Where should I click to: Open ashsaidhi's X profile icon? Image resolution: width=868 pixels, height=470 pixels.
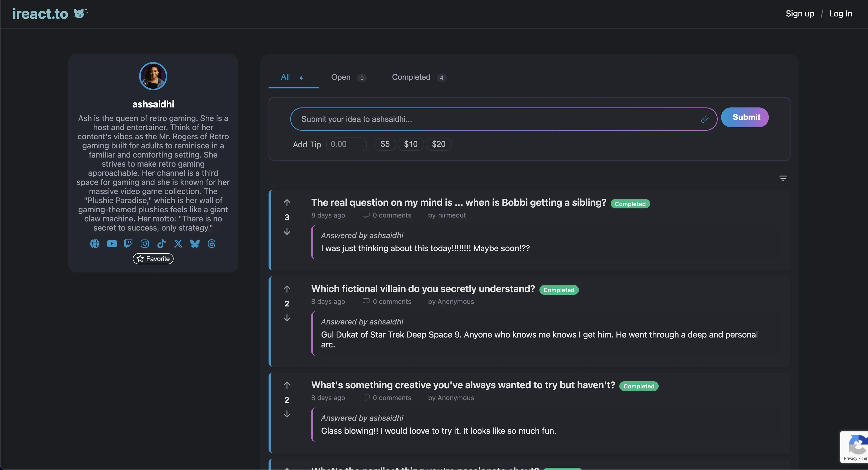(x=178, y=243)
